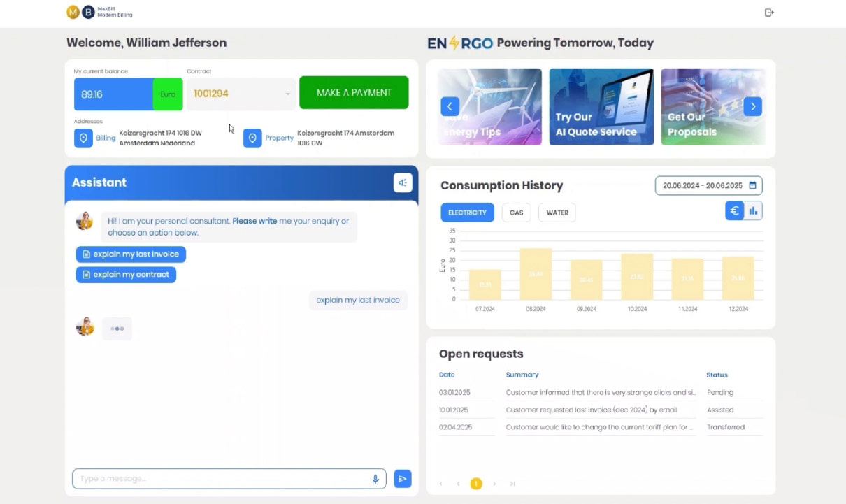
Task: Open the consumption date range picker
Action: tap(703, 185)
